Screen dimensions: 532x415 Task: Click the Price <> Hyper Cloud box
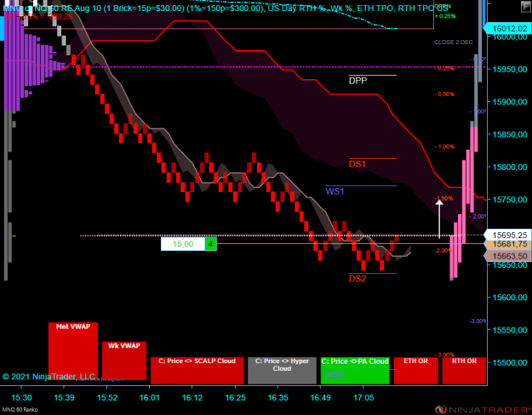(x=282, y=370)
